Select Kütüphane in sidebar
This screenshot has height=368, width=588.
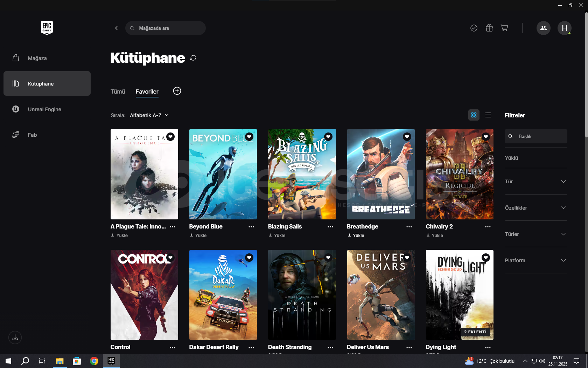(x=47, y=83)
